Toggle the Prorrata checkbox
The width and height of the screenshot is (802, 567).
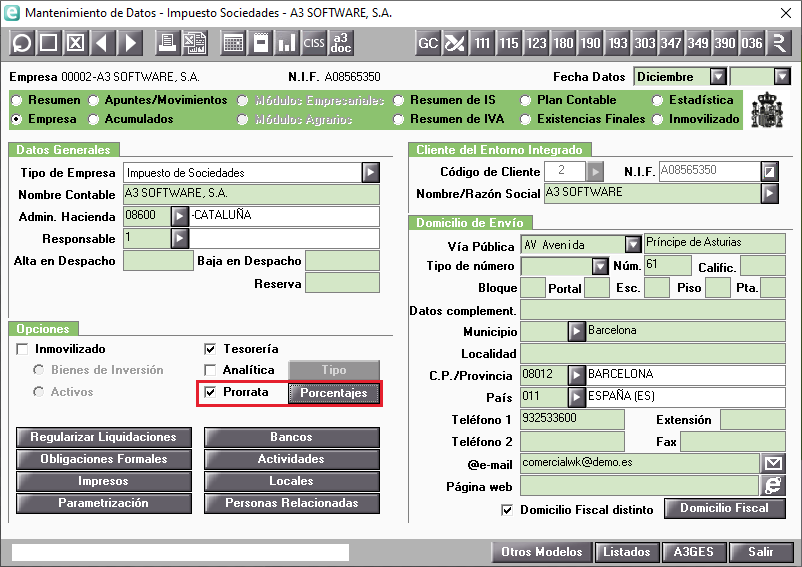210,392
